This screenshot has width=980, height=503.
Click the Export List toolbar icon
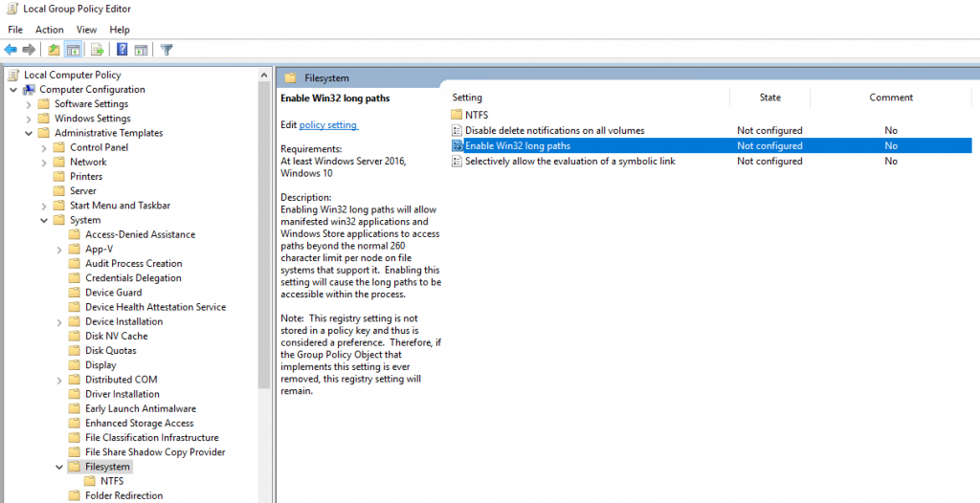click(x=97, y=50)
